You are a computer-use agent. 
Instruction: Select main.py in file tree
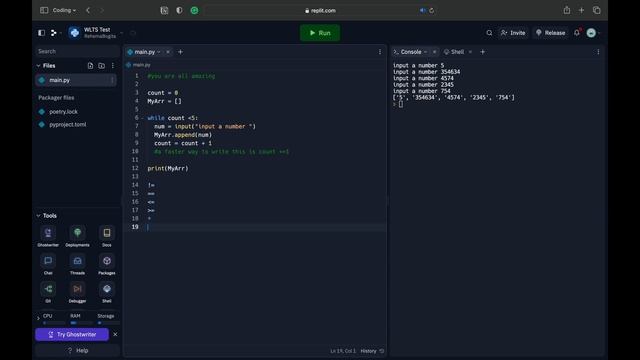click(76, 80)
